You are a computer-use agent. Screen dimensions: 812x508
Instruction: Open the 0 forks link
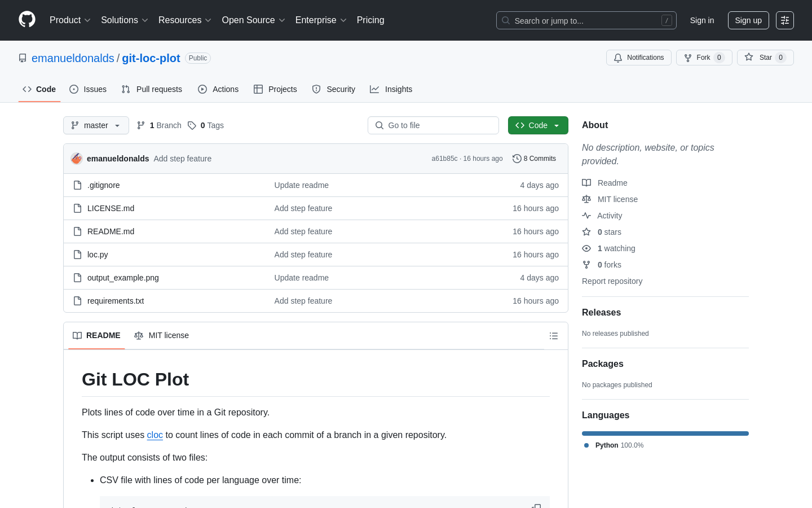pyautogui.click(x=602, y=265)
